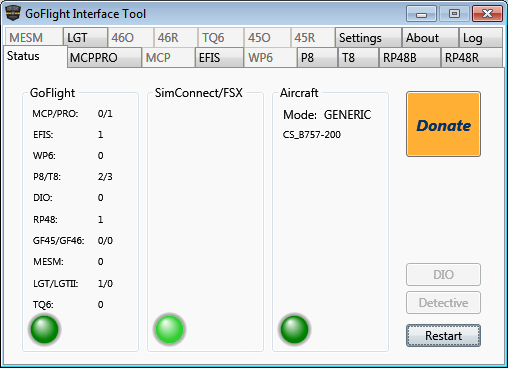Image resolution: width=508 pixels, height=368 pixels.
Task: Click the CS_B757-200 aircraft name
Action: click(x=312, y=135)
